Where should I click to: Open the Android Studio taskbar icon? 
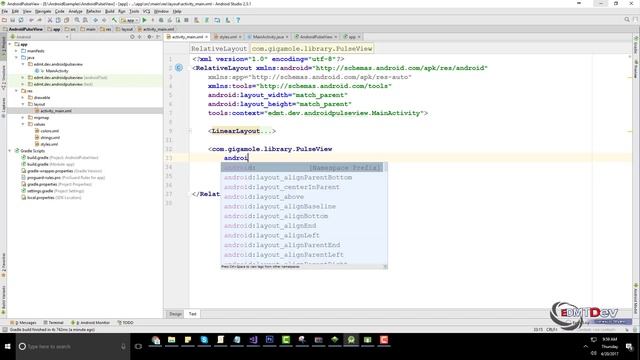[x=351, y=340]
